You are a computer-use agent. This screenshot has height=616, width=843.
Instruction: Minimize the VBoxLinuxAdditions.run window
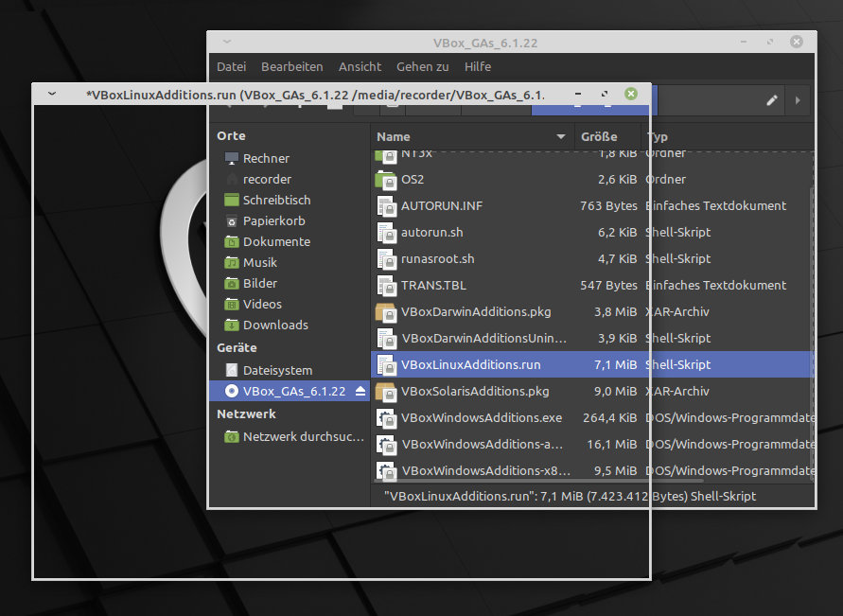coord(578,94)
